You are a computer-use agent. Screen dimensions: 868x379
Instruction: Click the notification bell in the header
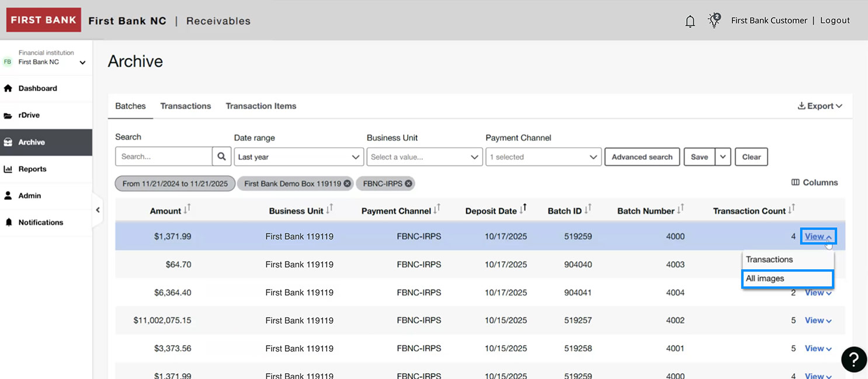coord(690,20)
